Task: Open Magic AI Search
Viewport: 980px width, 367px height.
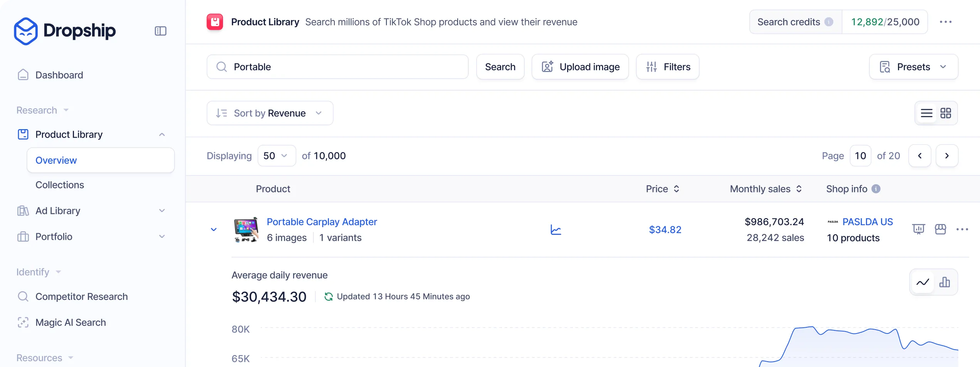Action: pos(70,322)
